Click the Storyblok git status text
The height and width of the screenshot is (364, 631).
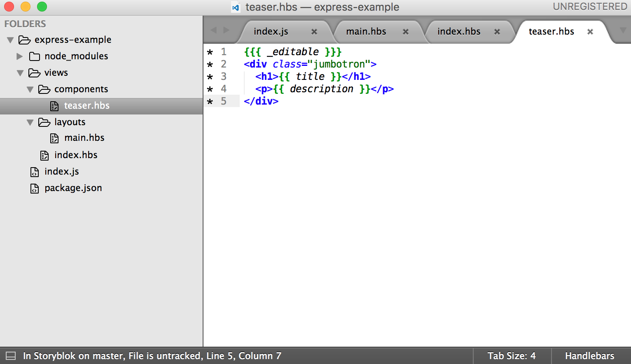pyautogui.click(x=152, y=356)
